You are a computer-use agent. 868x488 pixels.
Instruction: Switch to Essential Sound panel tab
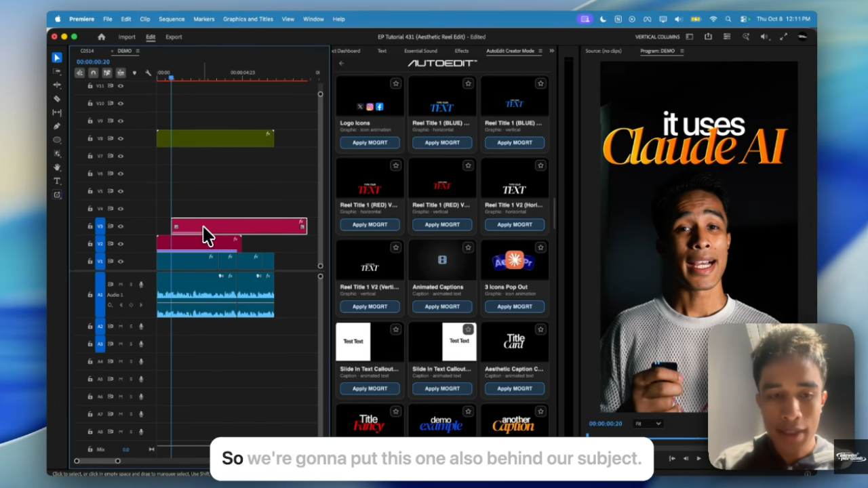420,51
